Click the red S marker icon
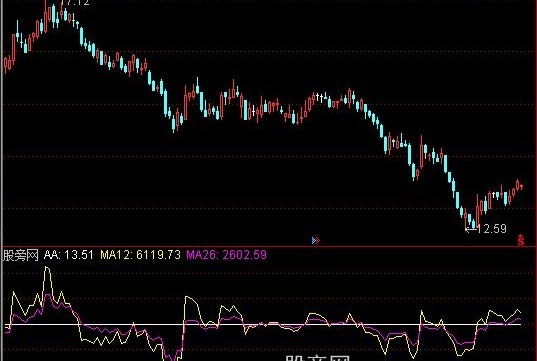This screenshot has width=537, height=361. click(521, 240)
